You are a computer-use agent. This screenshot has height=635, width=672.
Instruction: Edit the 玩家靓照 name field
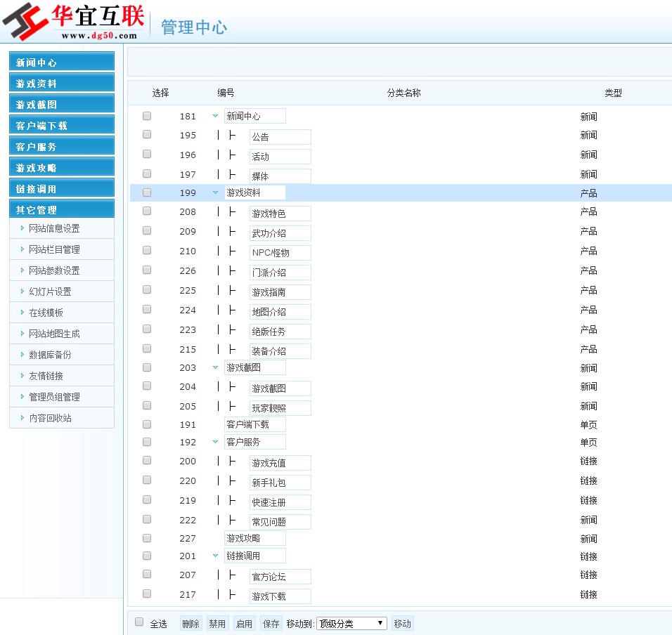coord(280,407)
